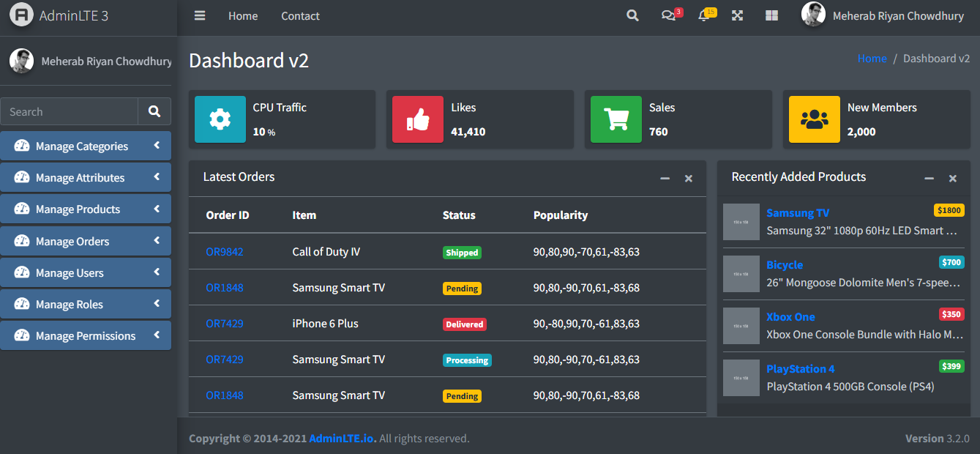Click dashboard icon beside Manage Orders
980x454 pixels.
pyautogui.click(x=22, y=241)
